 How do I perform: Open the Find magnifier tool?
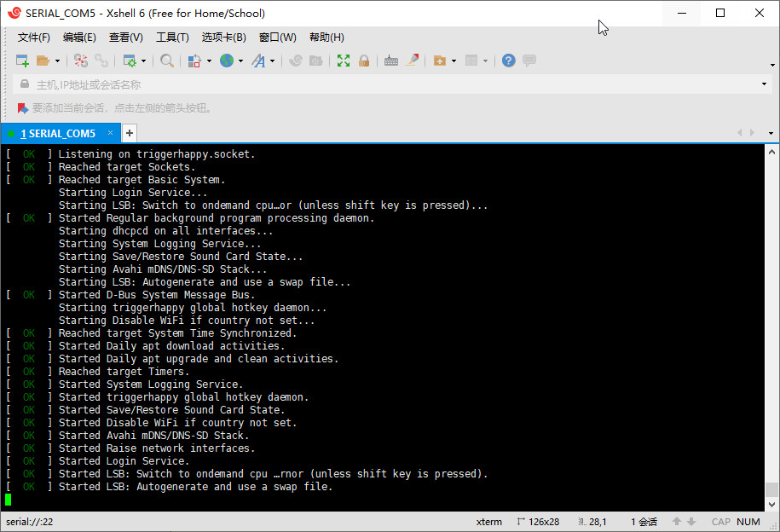pos(167,61)
